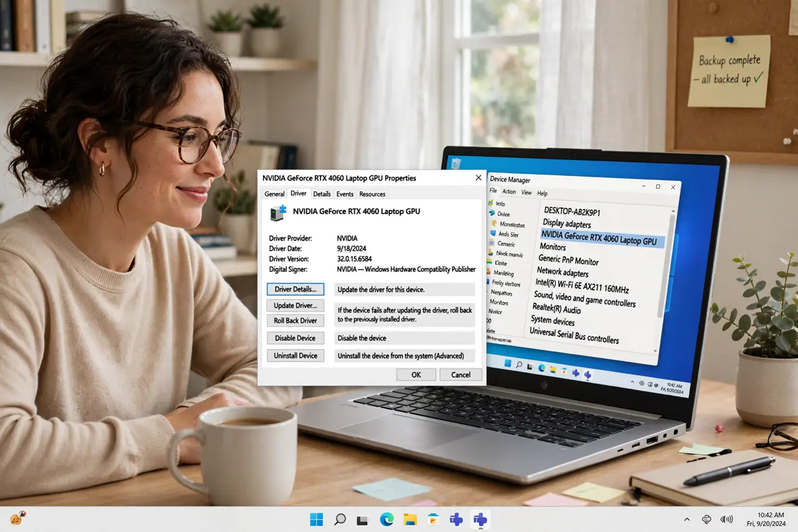Open the View menu in Device Manager
Image resolution: width=798 pixels, height=532 pixels.
click(527, 192)
